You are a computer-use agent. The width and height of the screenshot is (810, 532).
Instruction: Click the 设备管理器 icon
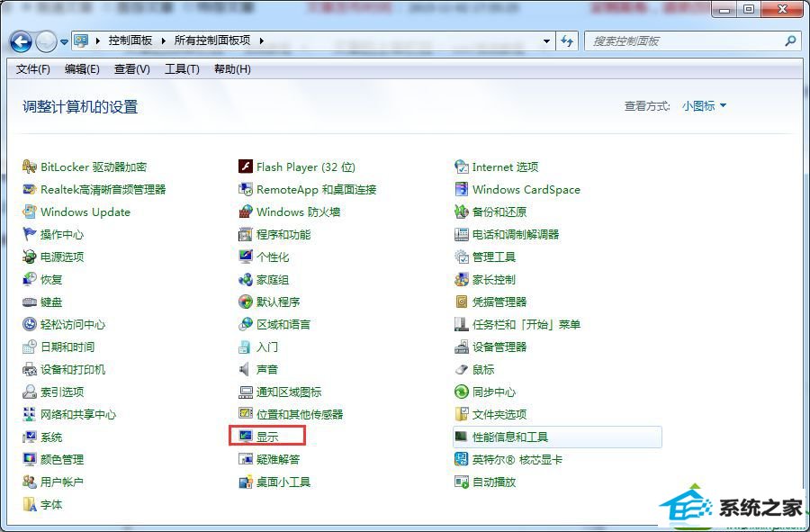coord(462,347)
